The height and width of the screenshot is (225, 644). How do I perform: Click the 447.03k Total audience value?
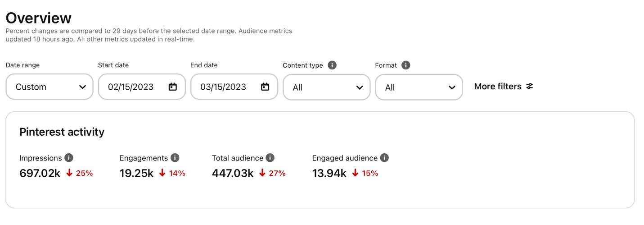(x=233, y=173)
